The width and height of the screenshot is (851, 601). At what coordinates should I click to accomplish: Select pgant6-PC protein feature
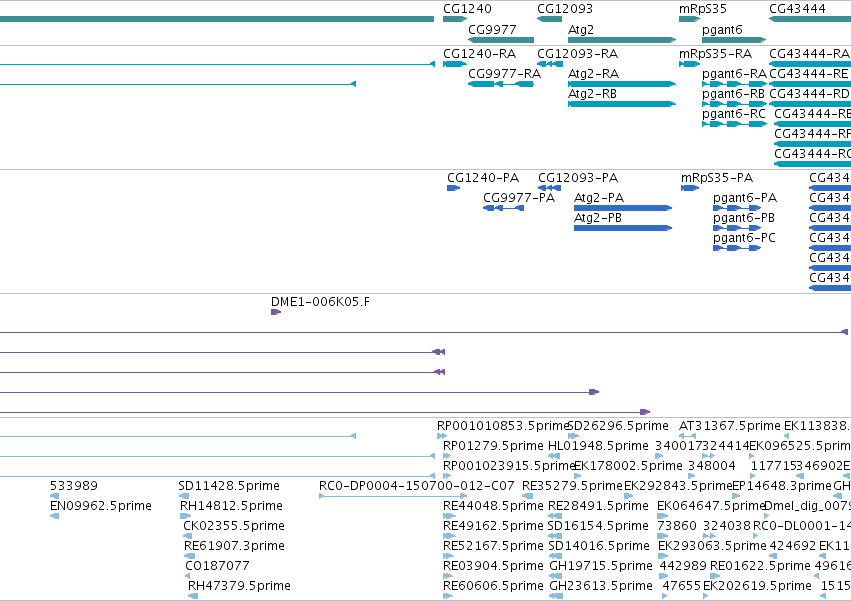point(737,248)
